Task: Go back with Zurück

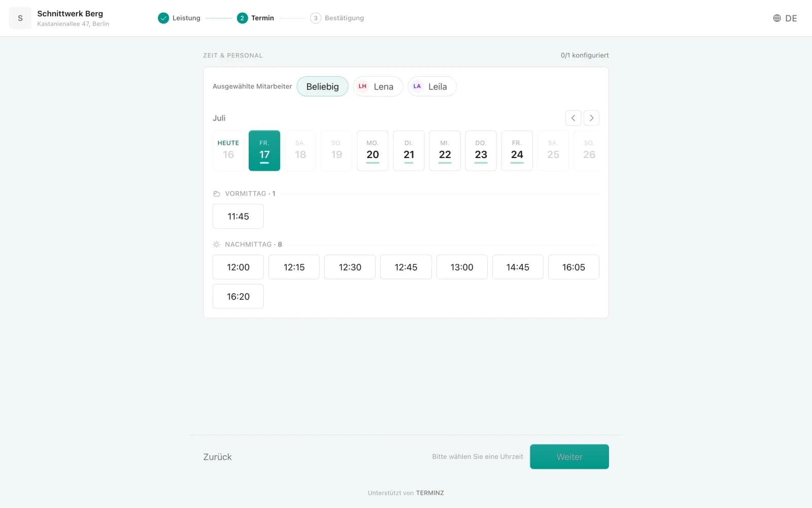Action: (217, 457)
